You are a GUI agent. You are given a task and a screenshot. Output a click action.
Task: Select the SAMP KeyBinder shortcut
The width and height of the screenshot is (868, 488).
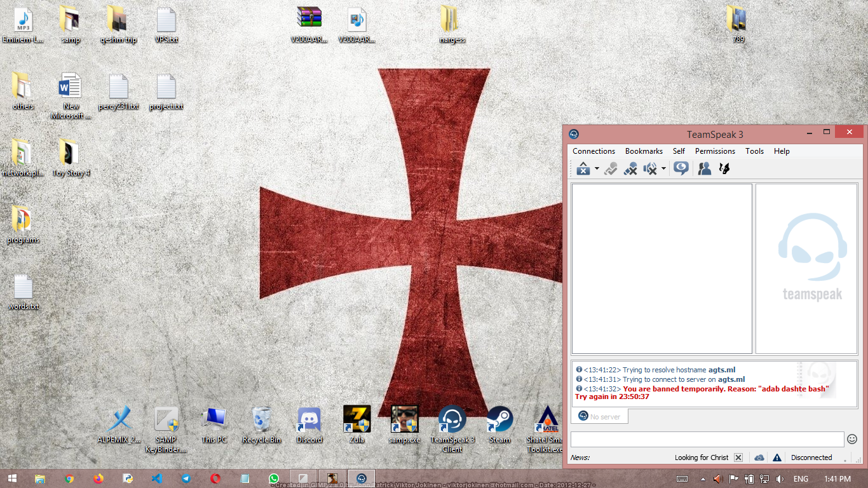166,430
